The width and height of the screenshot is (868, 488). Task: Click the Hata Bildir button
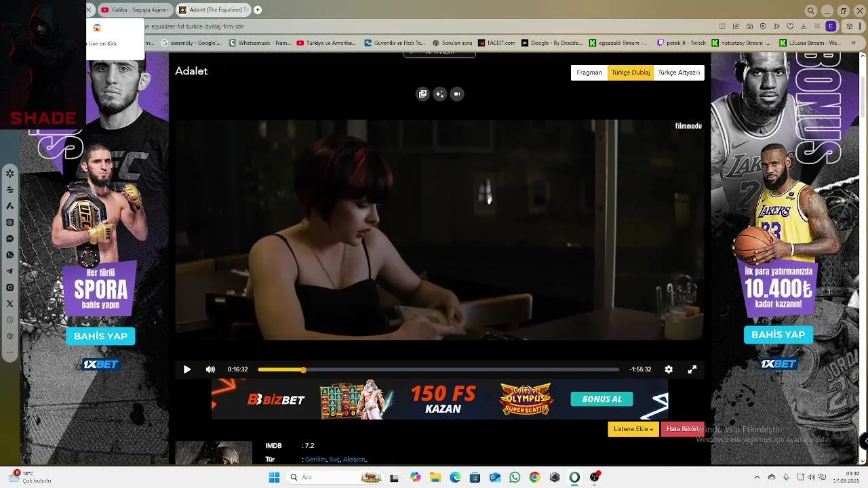682,429
